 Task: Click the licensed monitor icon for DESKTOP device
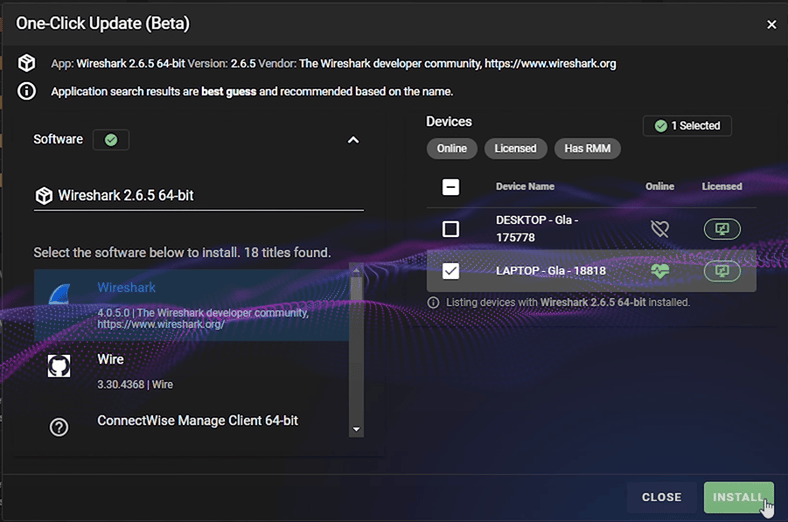point(721,229)
